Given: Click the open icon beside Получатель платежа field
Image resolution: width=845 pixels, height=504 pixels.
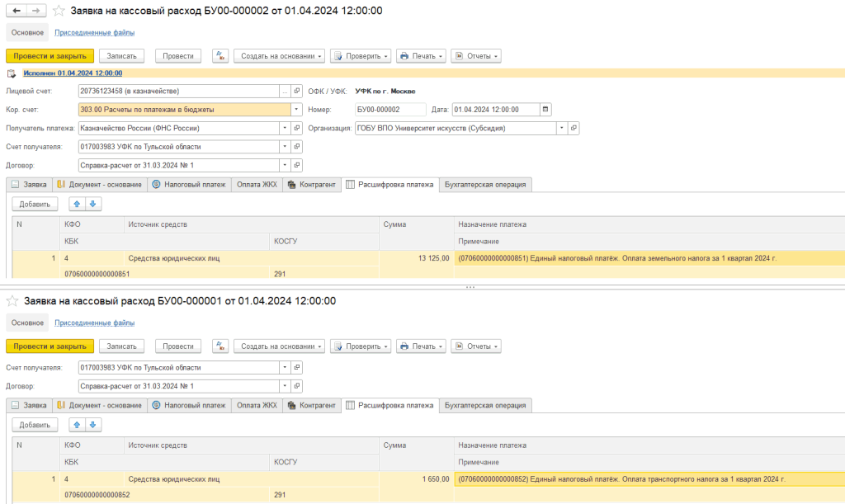Looking at the screenshot, I should tap(297, 128).
